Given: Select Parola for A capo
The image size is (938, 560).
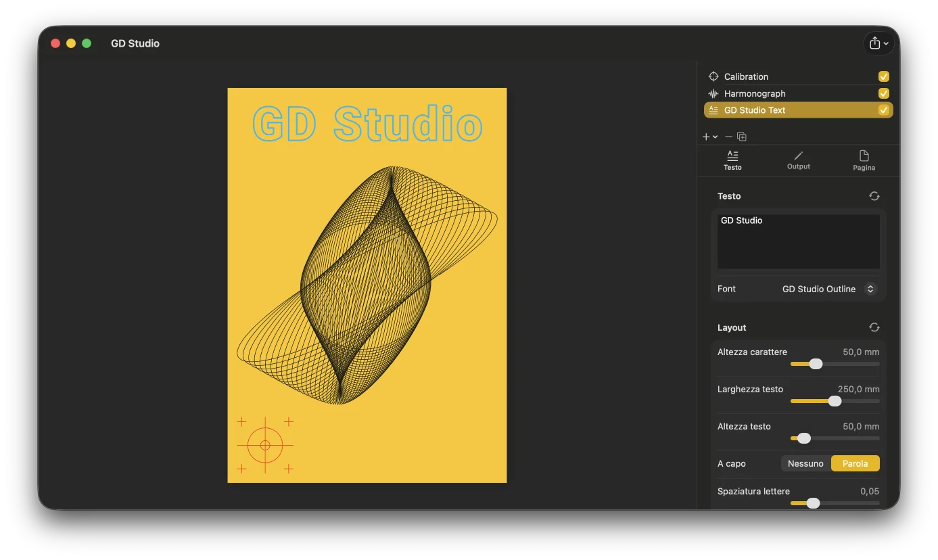Looking at the screenshot, I should pos(855,463).
